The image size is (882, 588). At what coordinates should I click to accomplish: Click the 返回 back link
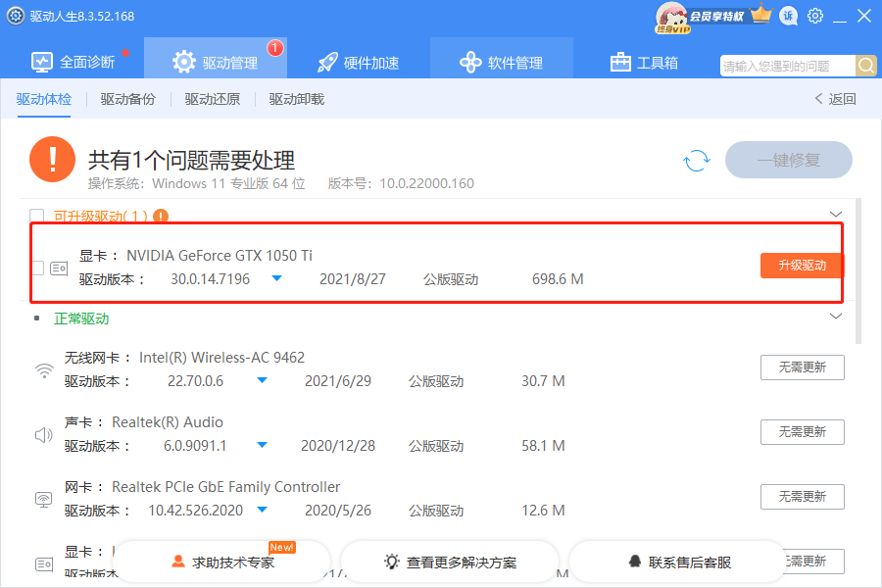point(835,99)
